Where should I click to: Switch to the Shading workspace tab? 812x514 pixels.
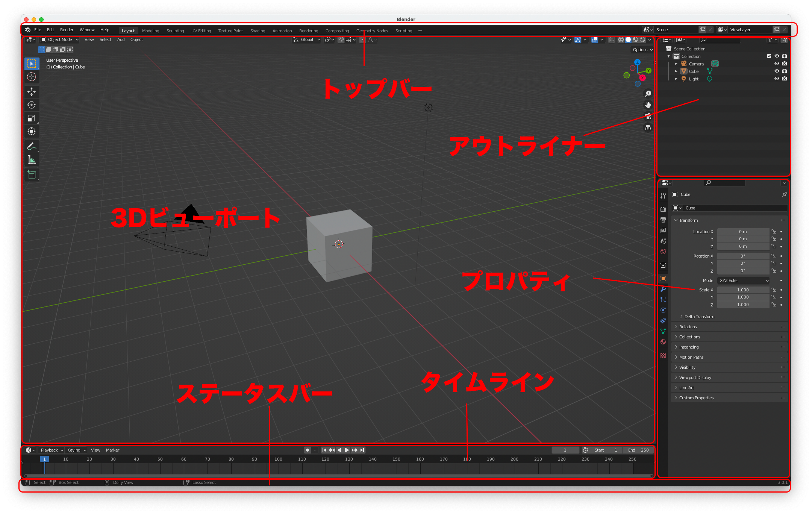click(x=258, y=30)
